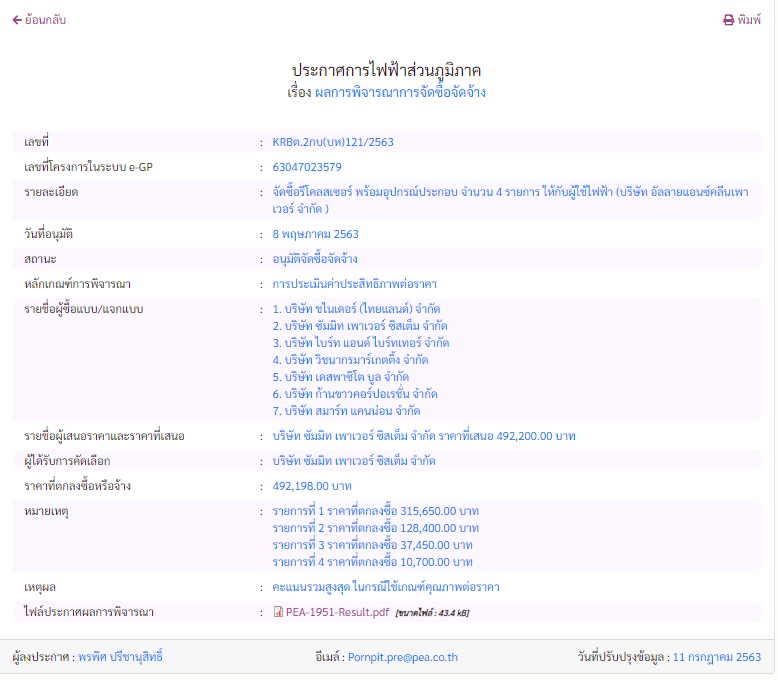This screenshot has width=778, height=680.
Task: Open the PEA-1951-Result.pdf file link
Action: coord(337,612)
